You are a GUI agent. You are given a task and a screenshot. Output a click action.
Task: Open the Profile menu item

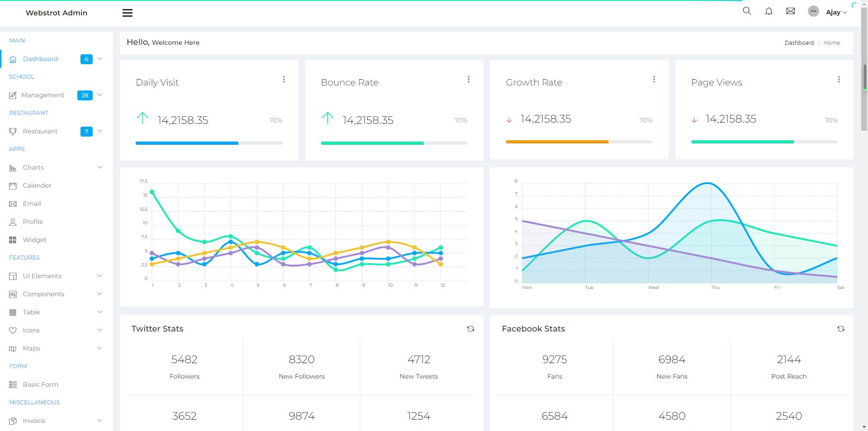click(56, 222)
